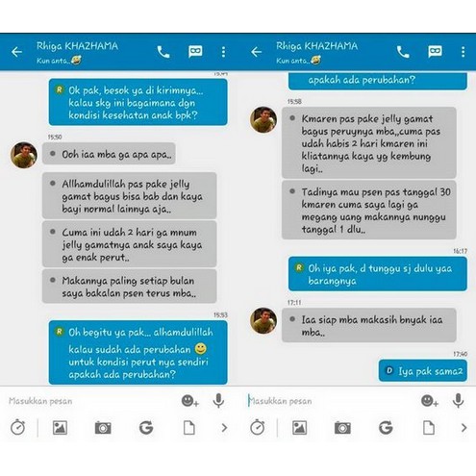Tap the 'Oh iya pak, d tunggu sj' message

(x=378, y=274)
